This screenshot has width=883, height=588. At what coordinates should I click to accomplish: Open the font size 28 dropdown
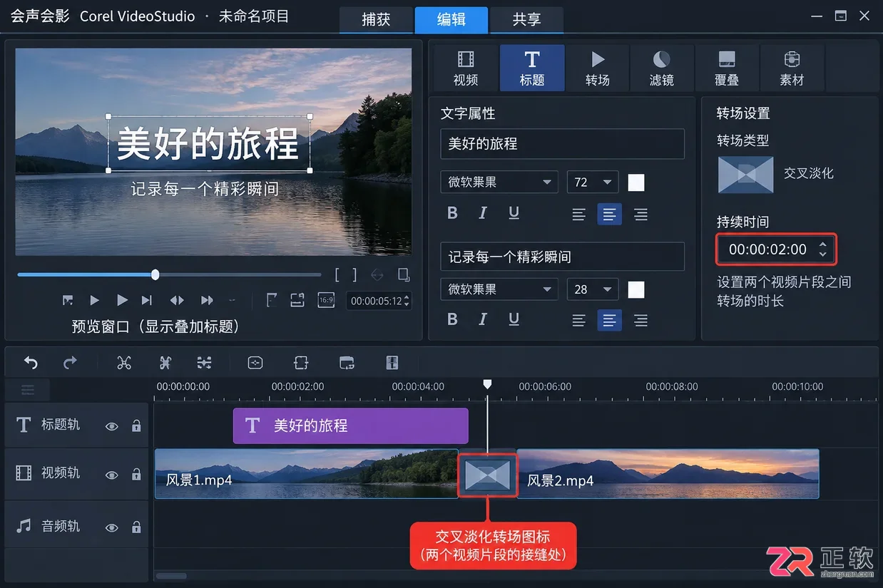[592, 289]
